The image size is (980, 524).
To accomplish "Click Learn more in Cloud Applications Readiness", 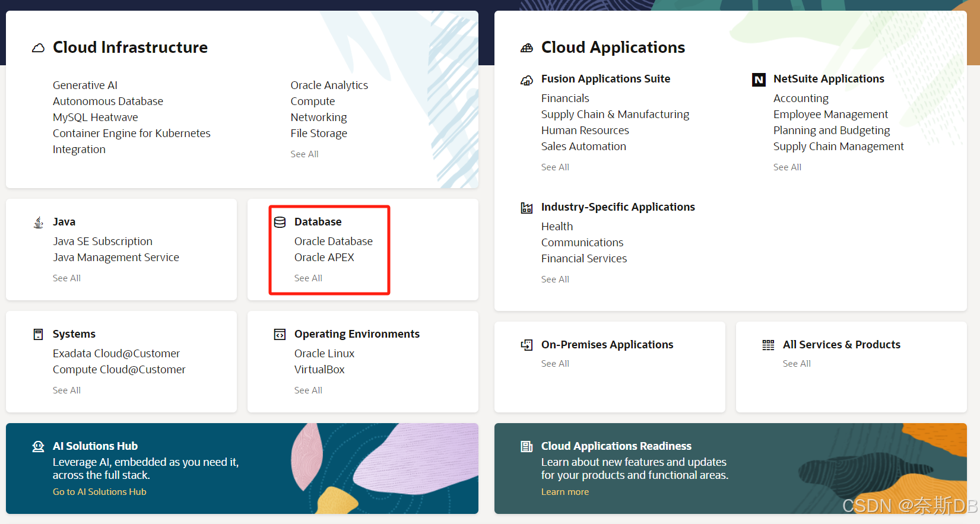I will [565, 492].
